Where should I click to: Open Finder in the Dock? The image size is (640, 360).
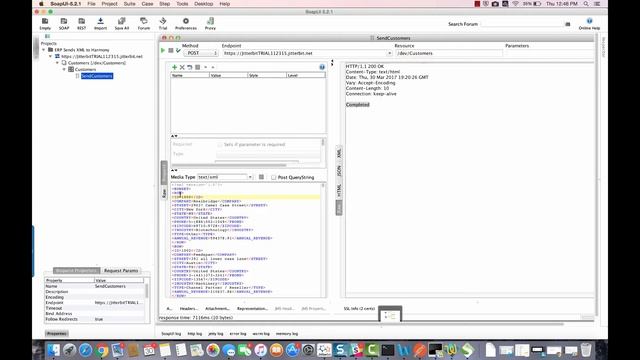click(x=53, y=350)
